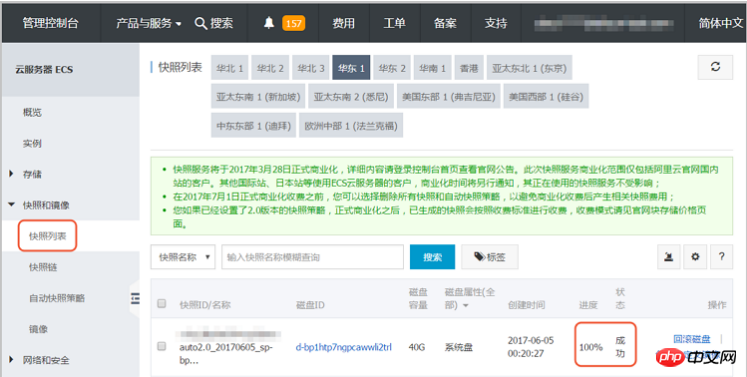
Task: Switch to region 华北 2
Action: click(270, 68)
